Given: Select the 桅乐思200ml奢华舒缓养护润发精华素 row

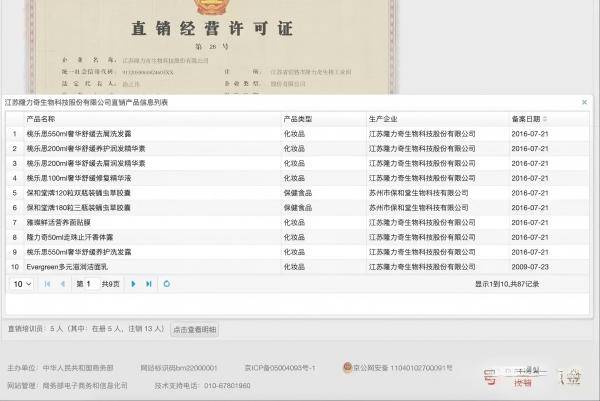Looking at the screenshot, I should [297, 148].
